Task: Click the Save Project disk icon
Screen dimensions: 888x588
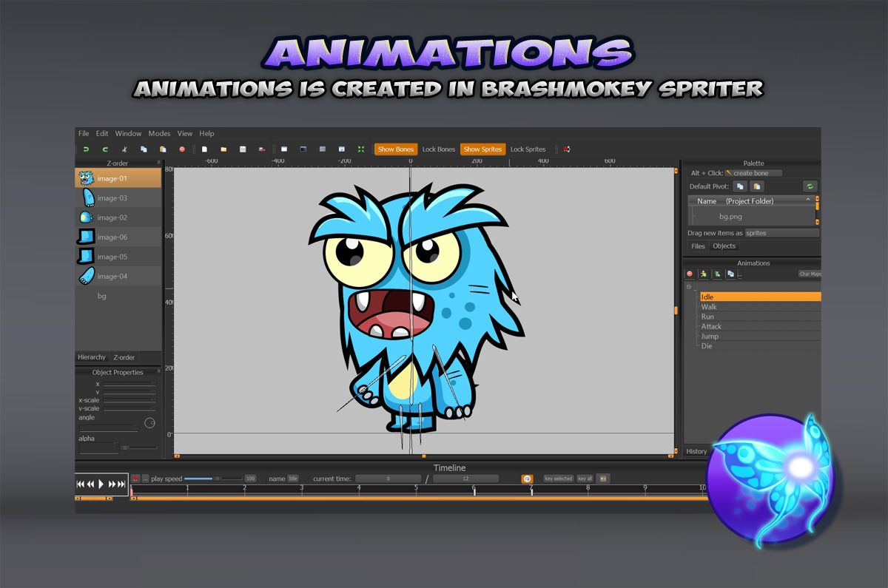Action: click(x=243, y=149)
